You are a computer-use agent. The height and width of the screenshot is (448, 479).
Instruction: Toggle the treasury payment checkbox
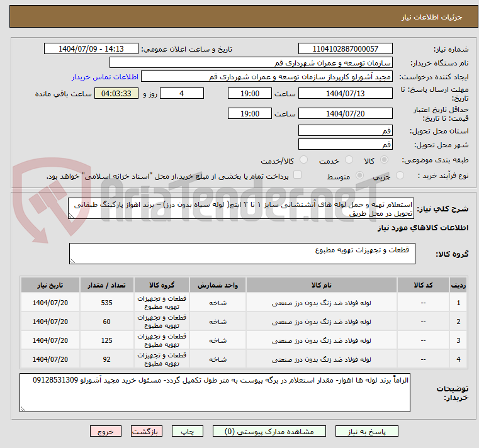click(x=298, y=176)
